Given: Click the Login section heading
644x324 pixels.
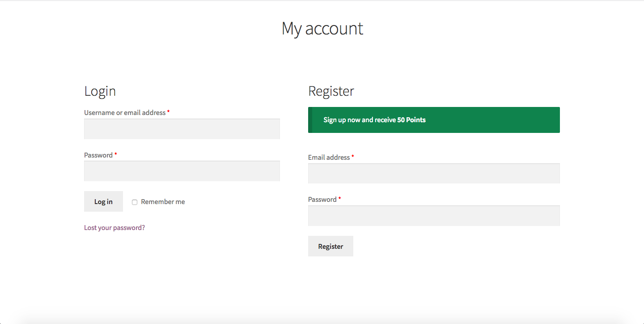Looking at the screenshot, I should (x=100, y=91).
